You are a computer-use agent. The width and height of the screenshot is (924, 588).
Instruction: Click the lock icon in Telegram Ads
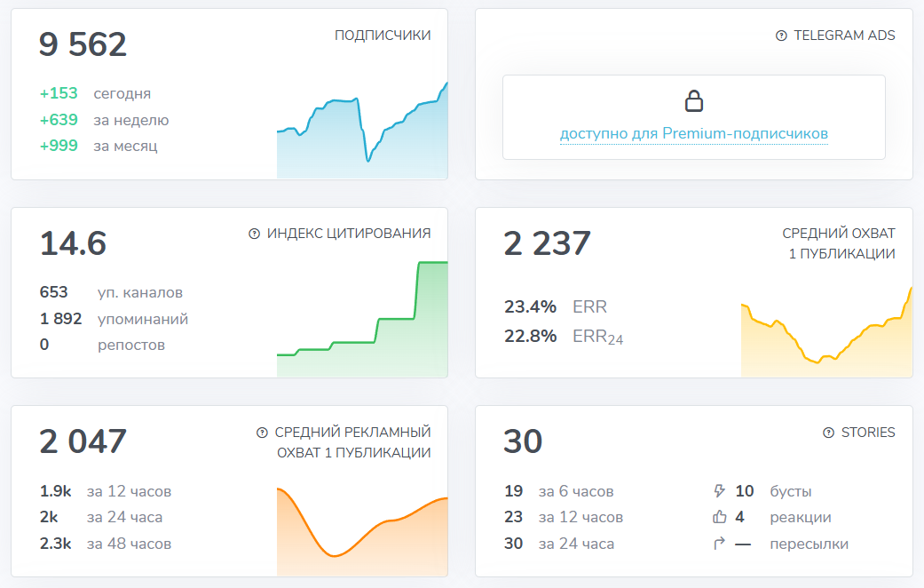click(694, 101)
